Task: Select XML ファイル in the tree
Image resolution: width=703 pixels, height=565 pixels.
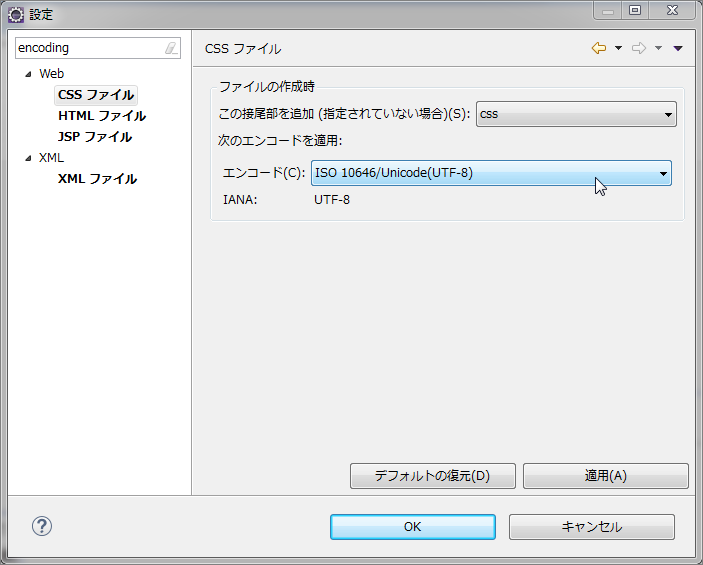Action: (97, 179)
